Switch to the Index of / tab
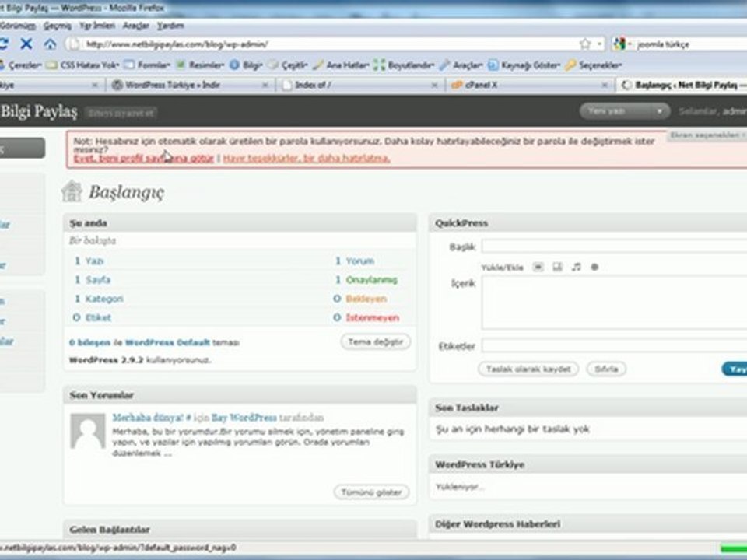 click(359, 86)
